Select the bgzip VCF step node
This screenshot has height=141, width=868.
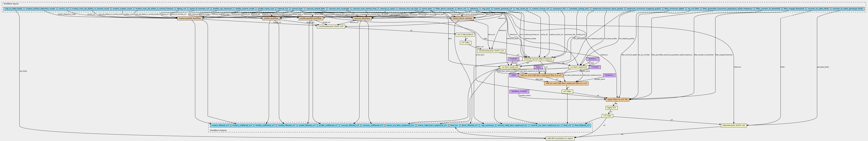pyautogui.click(x=612, y=108)
